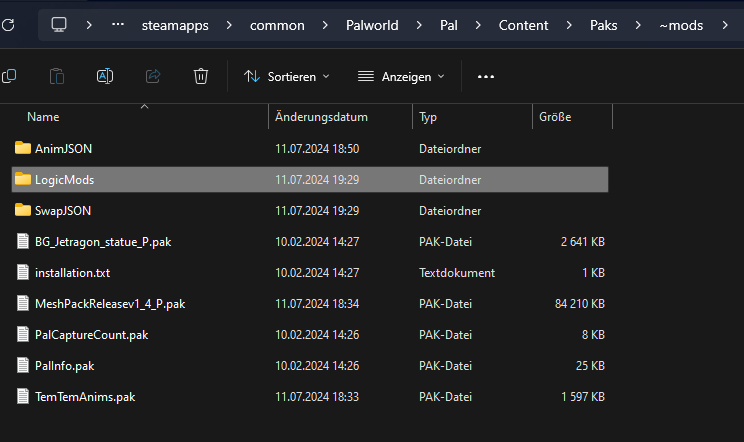Click the TemTemAnims.pak file icon
The width and height of the screenshot is (744, 442).
tap(23, 396)
